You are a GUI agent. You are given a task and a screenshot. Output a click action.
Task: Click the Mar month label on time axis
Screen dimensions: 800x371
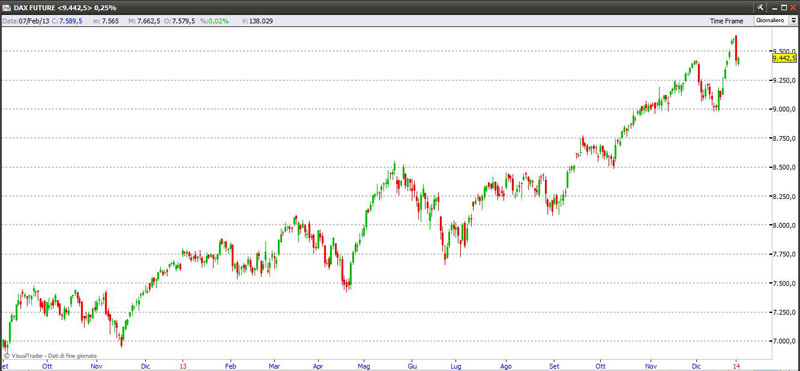pos(274,366)
